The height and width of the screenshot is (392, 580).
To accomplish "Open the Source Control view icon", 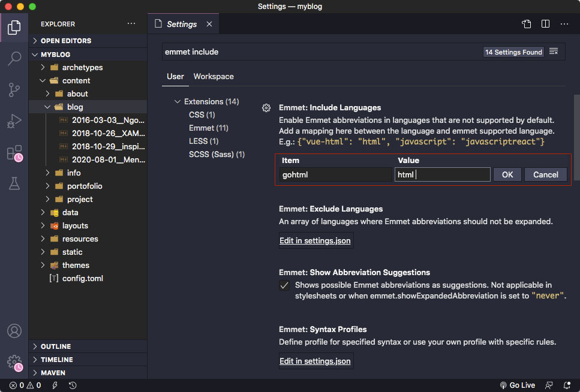I will pos(14,90).
